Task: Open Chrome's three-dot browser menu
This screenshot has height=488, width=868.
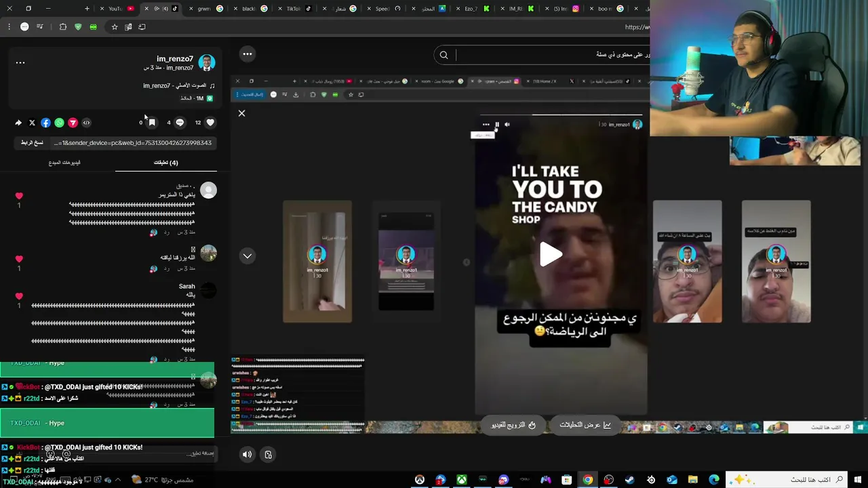Action: pyautogui.click(x=9, y=27)
